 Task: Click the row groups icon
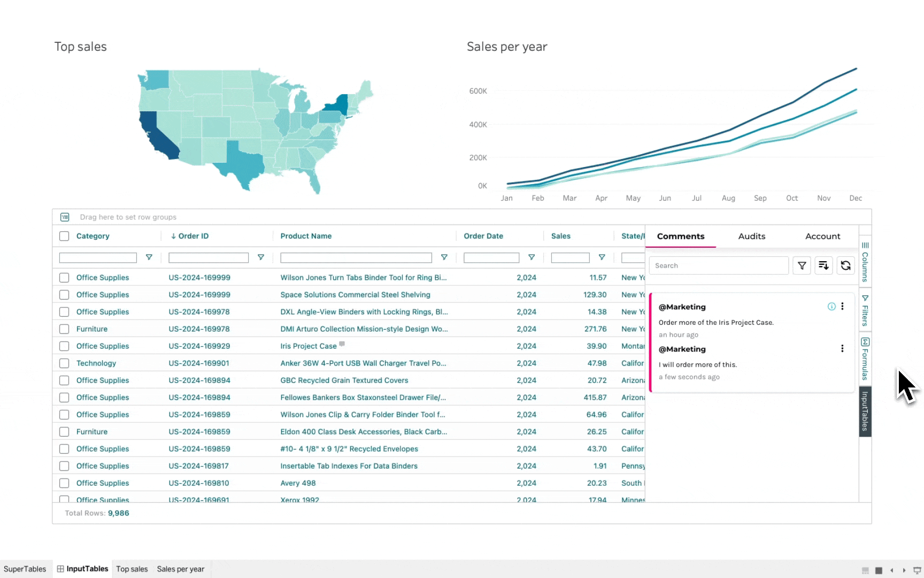click(x=65, y=217)
